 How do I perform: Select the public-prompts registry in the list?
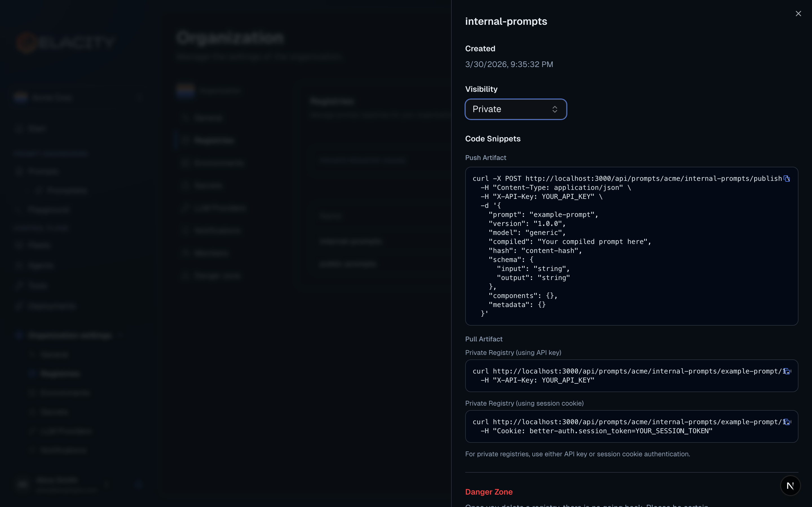point(348,264)
